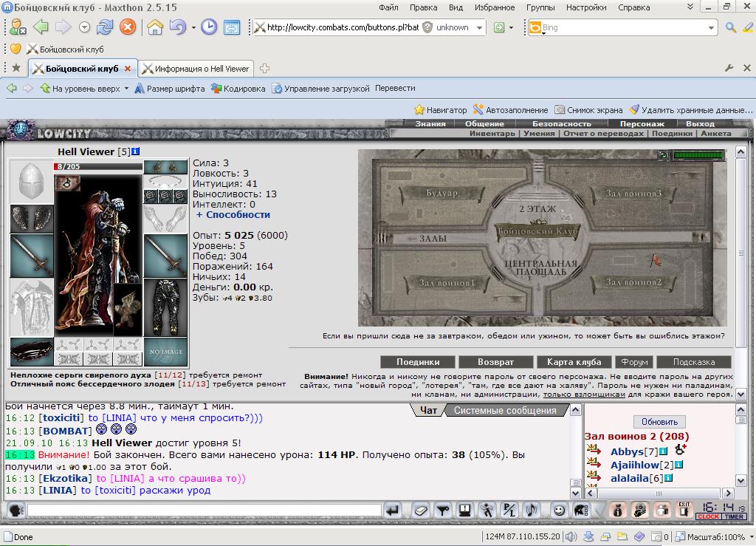756x546 pixels.
Task: Click the info icon next to Abbys
Action: [x=664, y=451]
